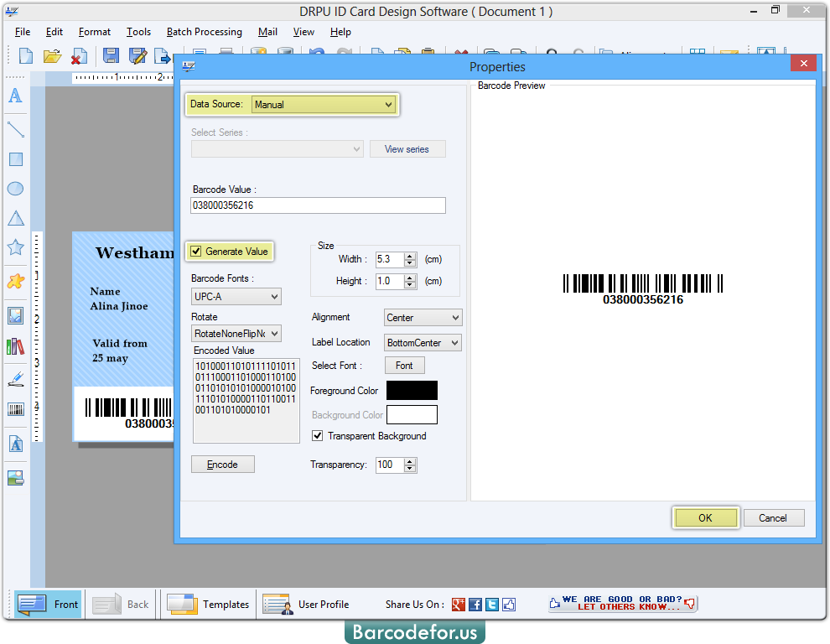The width and height of the screenshot is (830, 644).
Task: Select the Image insert tool
Action: 15,315
